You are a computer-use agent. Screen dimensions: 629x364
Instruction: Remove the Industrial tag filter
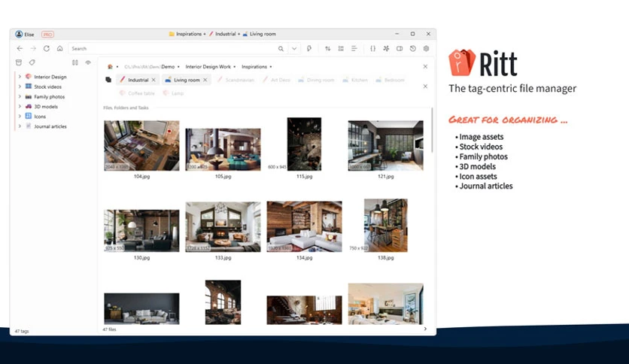[153, 80]
